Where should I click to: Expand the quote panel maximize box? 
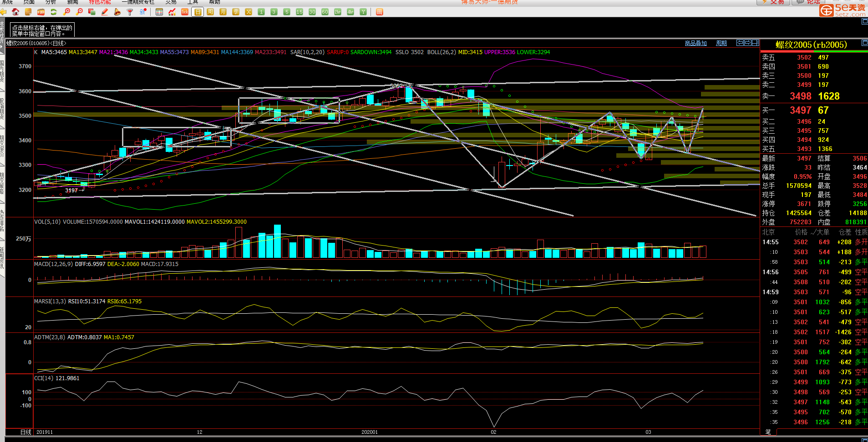864,43
